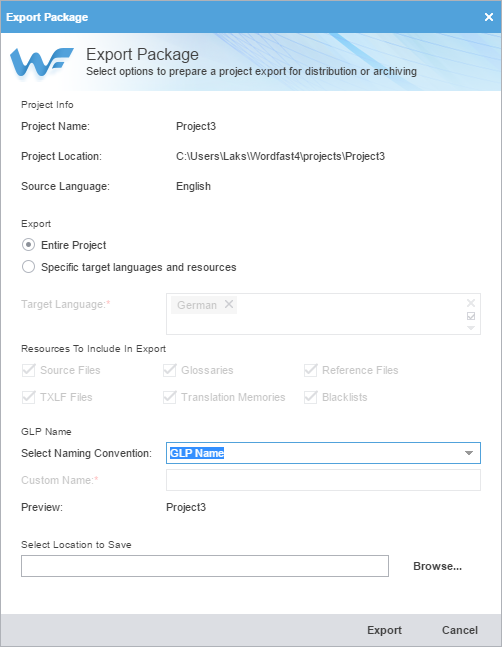The width and height of the screenshot is (502, 647).
Task: Toggle the Blacklists checkbox
Action: (x=311, y=397)
